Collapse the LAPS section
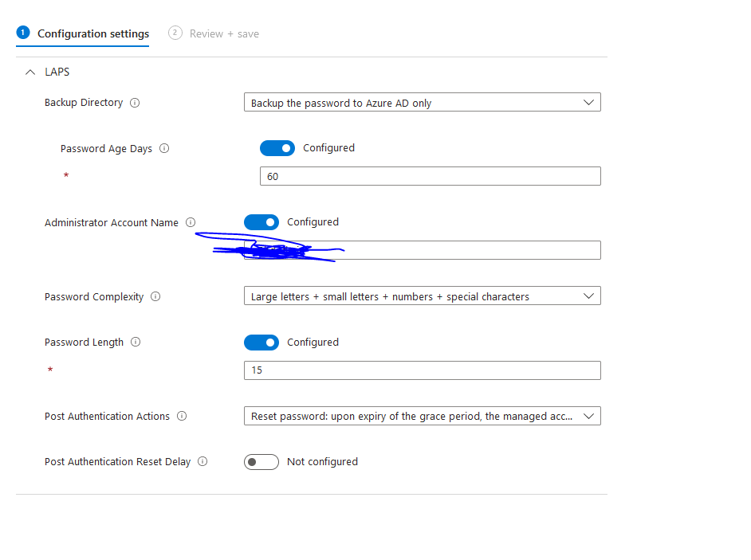751x560 pixels. 30,72
